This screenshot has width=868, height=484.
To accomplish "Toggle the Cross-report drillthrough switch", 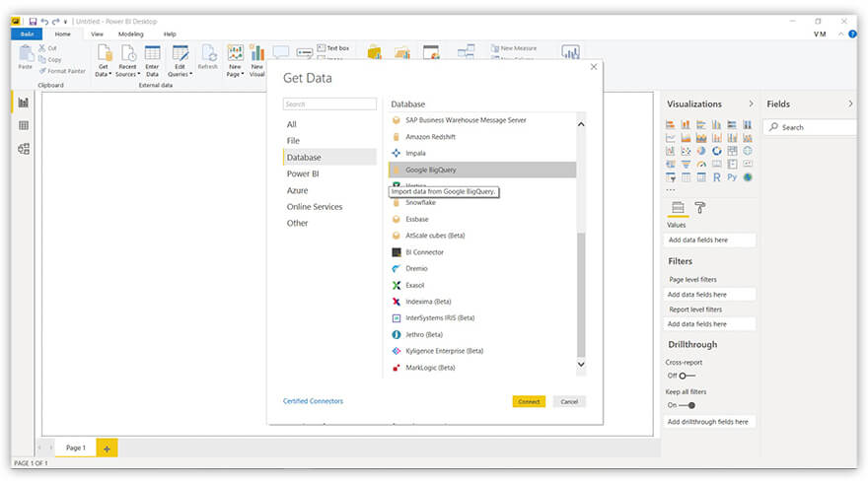I will 685,376.
